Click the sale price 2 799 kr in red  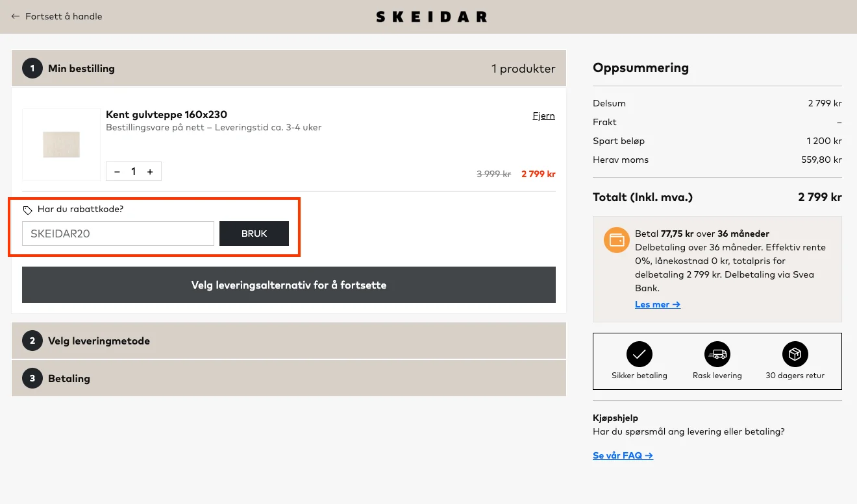[x=538, y=174]
